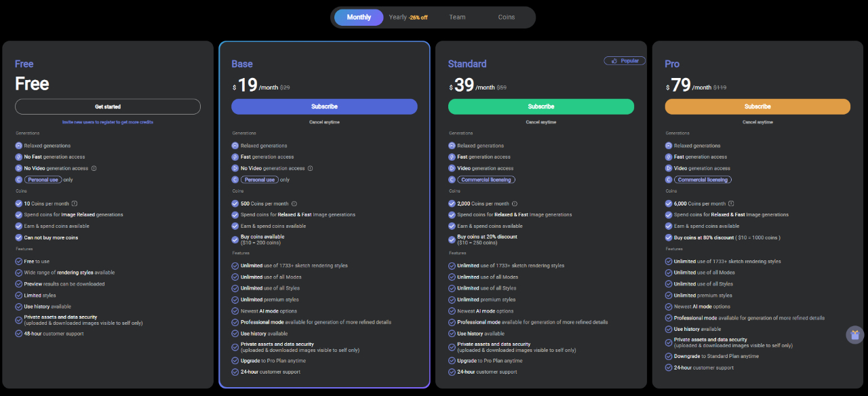Switch to the Yearly -26% off tab
Image resolution: width=868 pixels, height=396 pixels.
(408, 17)
